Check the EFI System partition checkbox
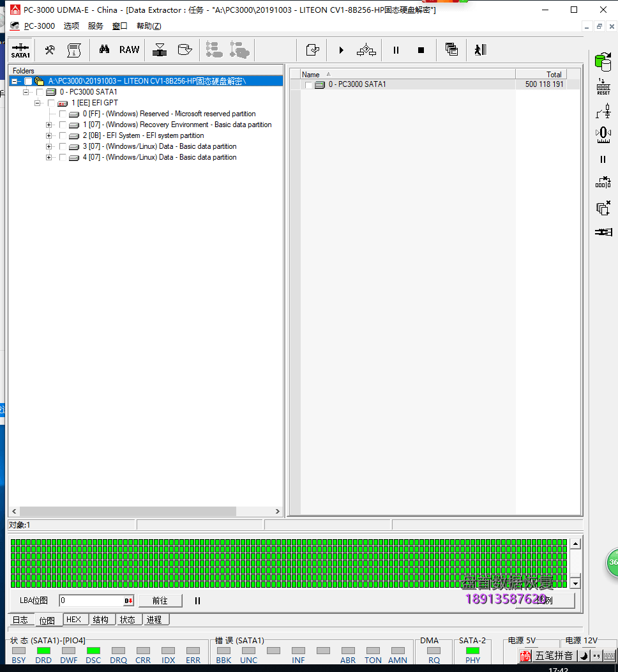 [x=63, y=136]
